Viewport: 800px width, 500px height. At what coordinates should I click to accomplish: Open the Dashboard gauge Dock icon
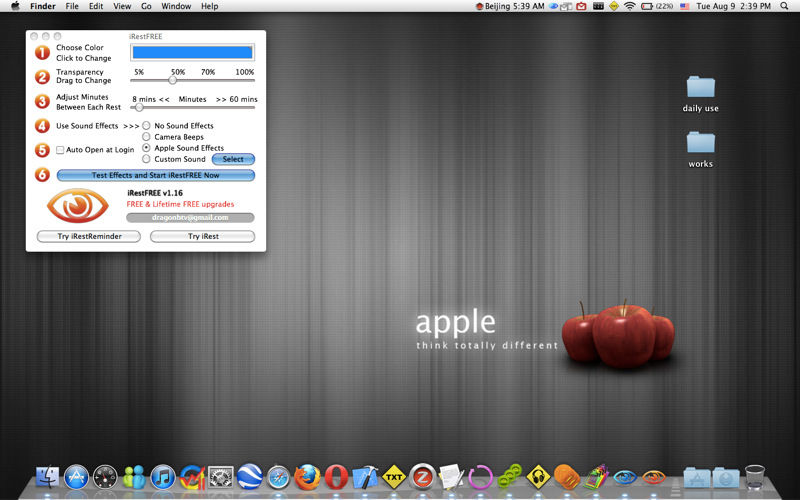[x=105, y=478]
